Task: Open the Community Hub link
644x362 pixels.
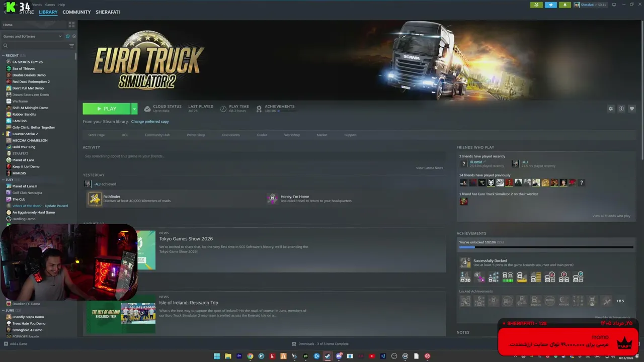Action: [157, 135]
